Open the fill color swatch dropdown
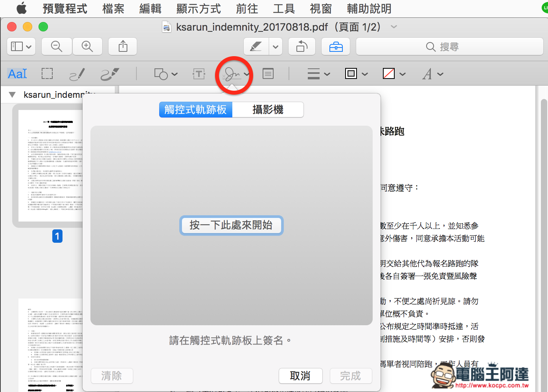The image size is (548, 392). (394, 74)
